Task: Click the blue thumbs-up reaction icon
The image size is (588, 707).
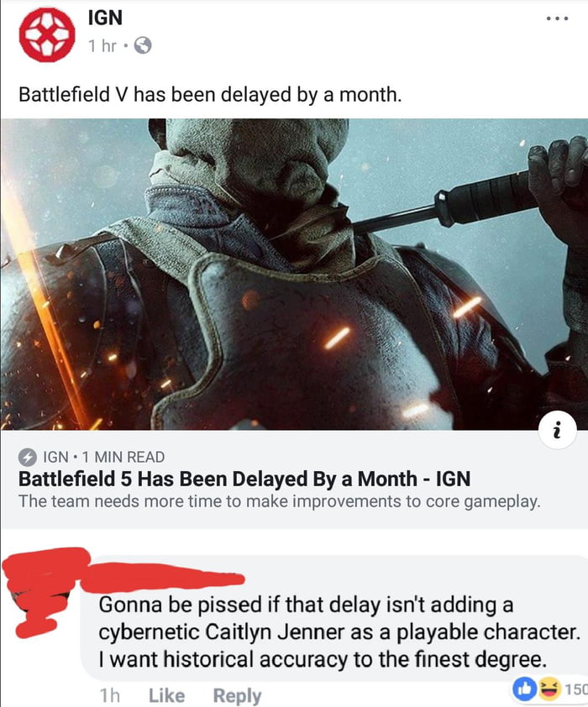Action: (x=523, y=688)
